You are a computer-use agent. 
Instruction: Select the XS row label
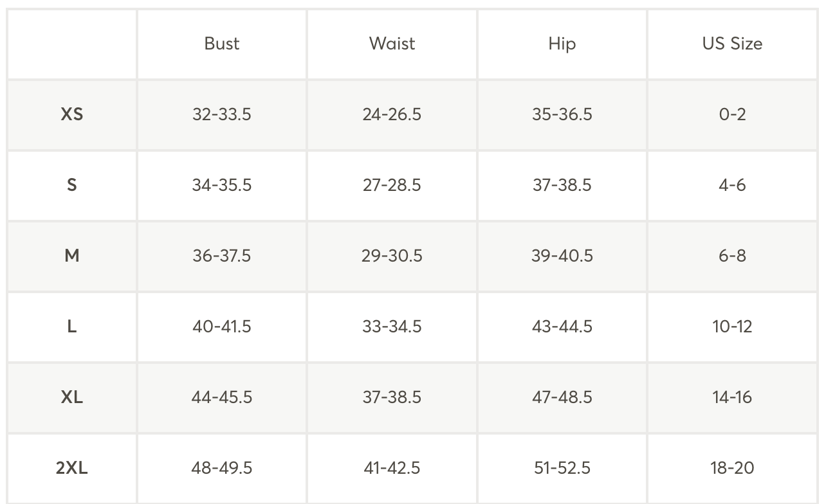(x=72, y=114)
